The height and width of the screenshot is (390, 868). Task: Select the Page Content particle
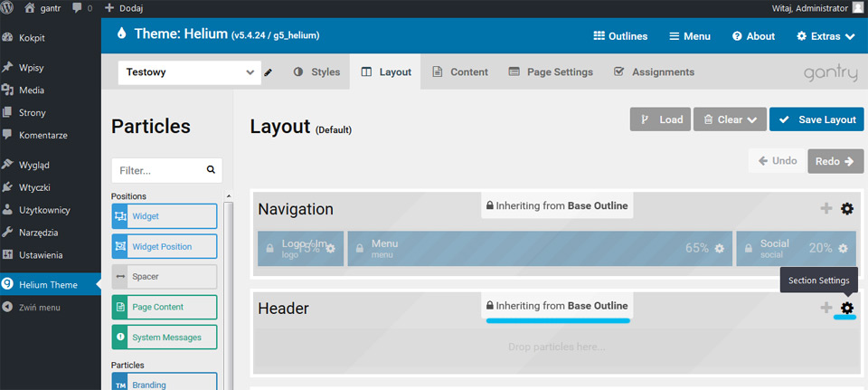[x=165, y=307]
